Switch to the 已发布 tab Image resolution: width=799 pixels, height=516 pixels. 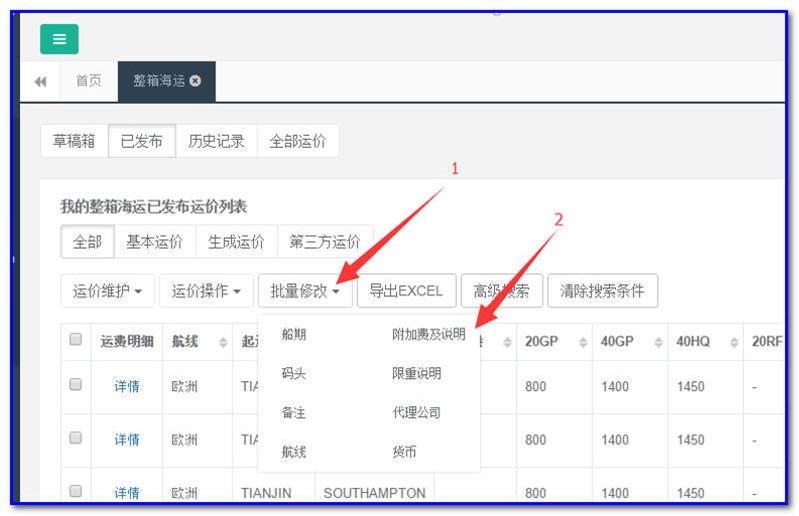coord(142,141)
